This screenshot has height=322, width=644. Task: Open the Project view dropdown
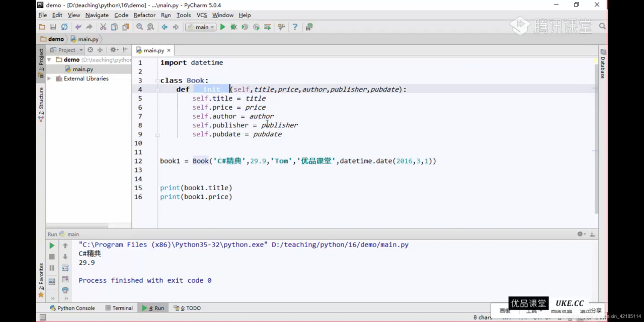[x=67, y=50]
